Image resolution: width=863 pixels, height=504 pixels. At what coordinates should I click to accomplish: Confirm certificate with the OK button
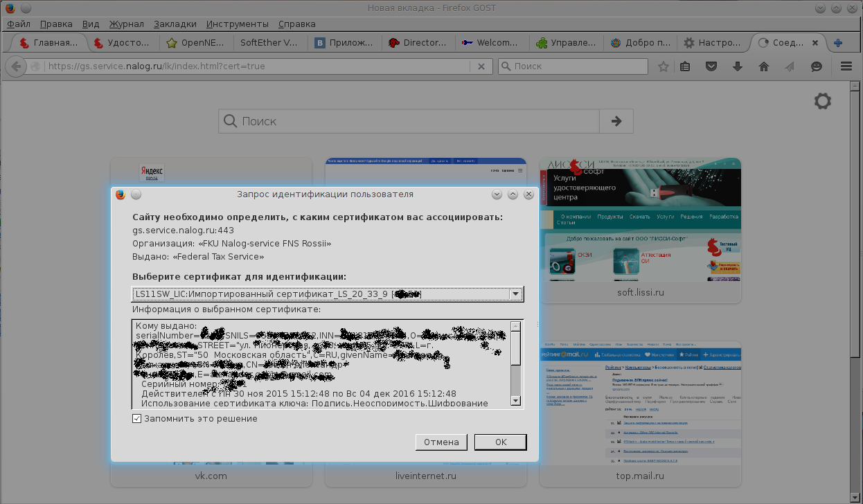[x=501, y=442]
